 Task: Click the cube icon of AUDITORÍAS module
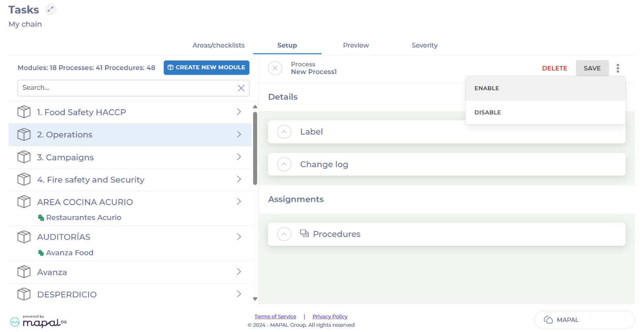point(24,237)
